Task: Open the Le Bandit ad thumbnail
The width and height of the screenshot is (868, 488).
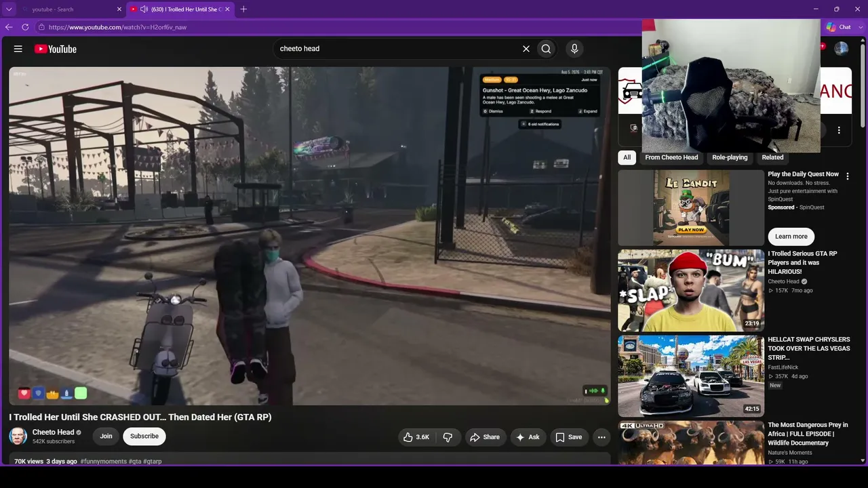Action: (691, 207)
